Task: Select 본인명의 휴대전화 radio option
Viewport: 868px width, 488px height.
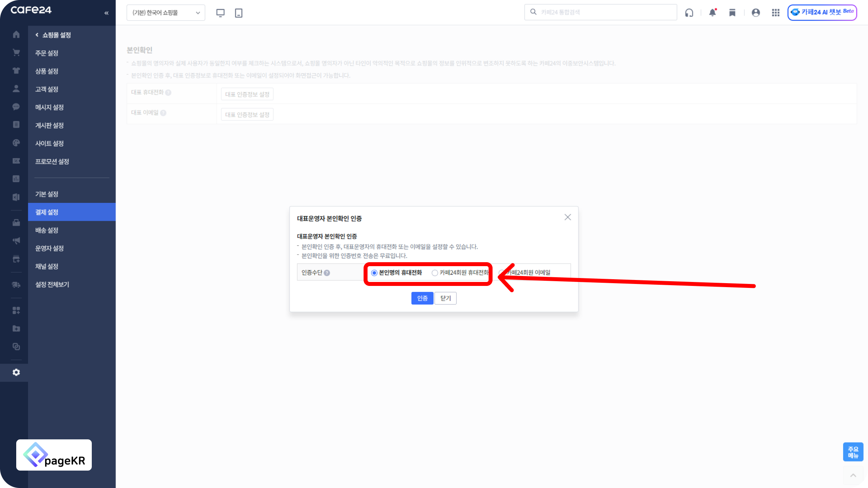Action: click(x=374, y=273)
